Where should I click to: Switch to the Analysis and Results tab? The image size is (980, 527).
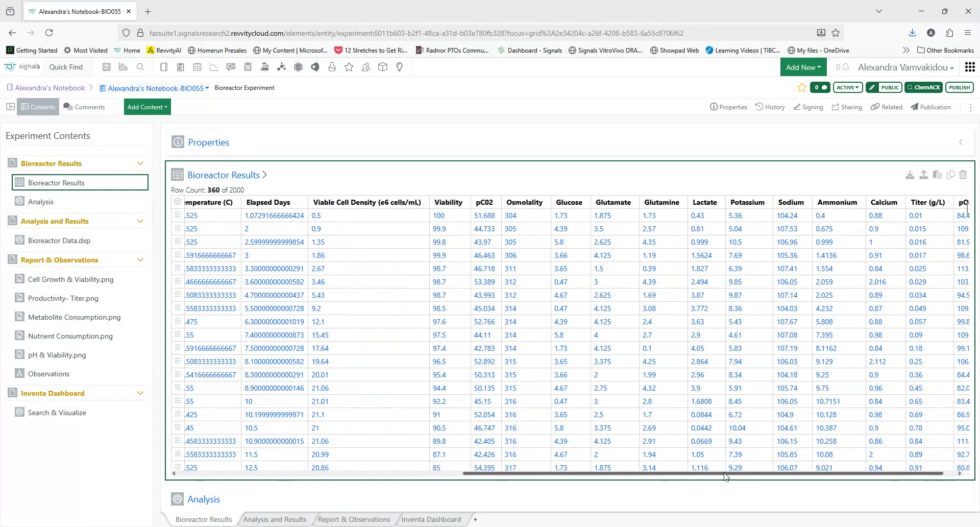(x=275, y=519)
